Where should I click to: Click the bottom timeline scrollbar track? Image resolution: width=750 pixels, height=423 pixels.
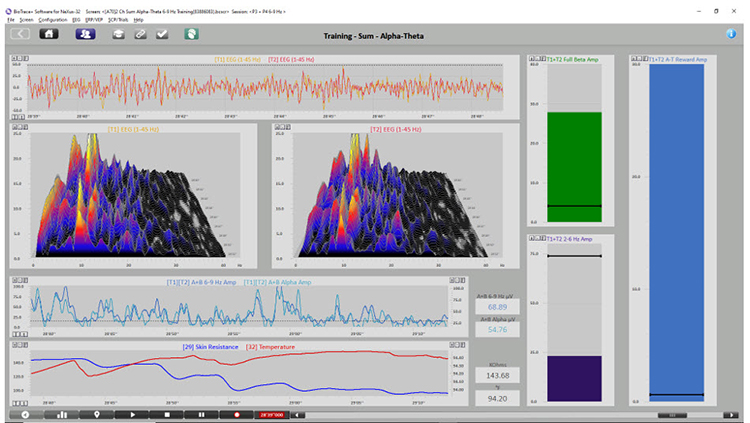point(480,413)
